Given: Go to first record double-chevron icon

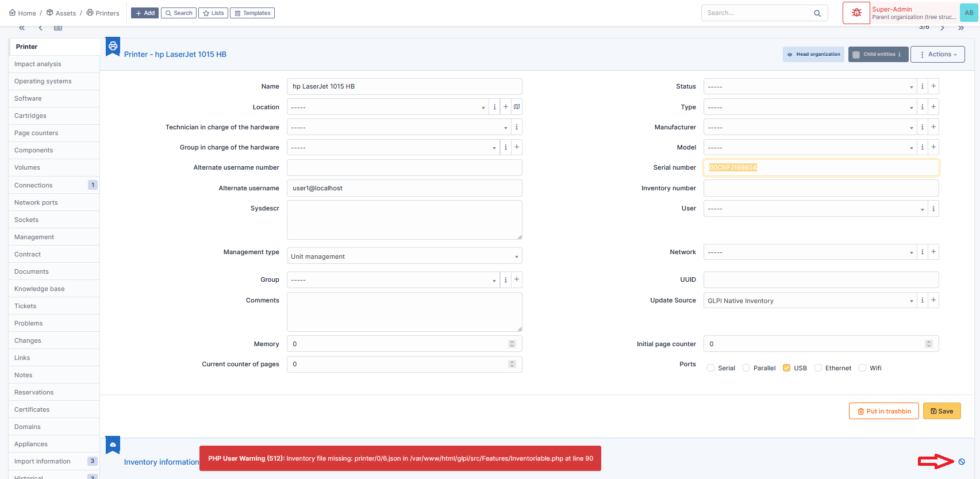Looking at the screenshot, I should pos(22,28).
